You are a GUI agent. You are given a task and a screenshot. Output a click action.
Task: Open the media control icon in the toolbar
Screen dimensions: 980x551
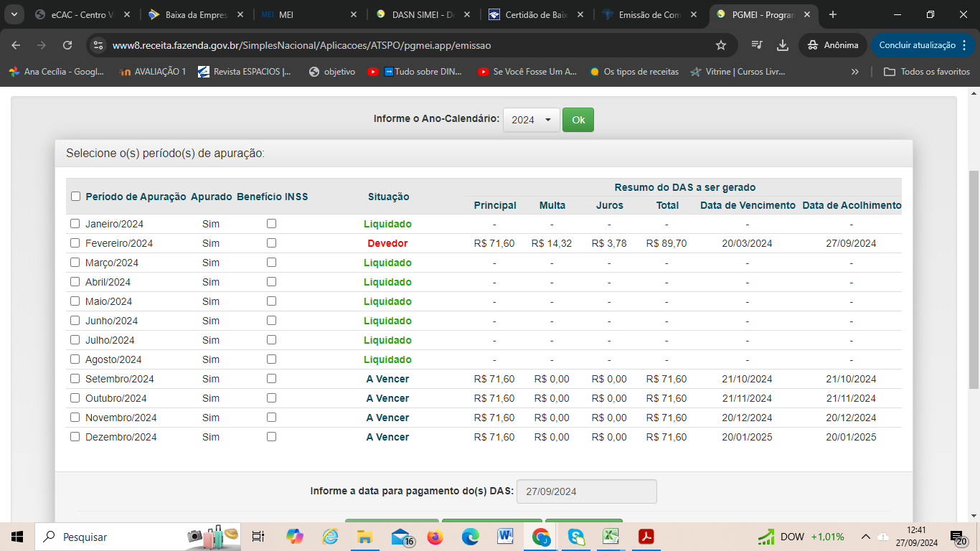pyautogui.click(x=757, y=45)
